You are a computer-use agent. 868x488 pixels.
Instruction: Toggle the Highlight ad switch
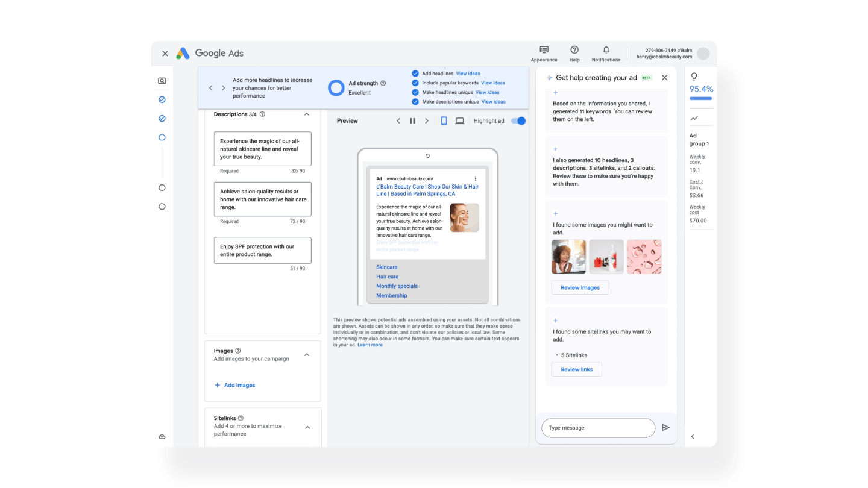tap(518, 121)
